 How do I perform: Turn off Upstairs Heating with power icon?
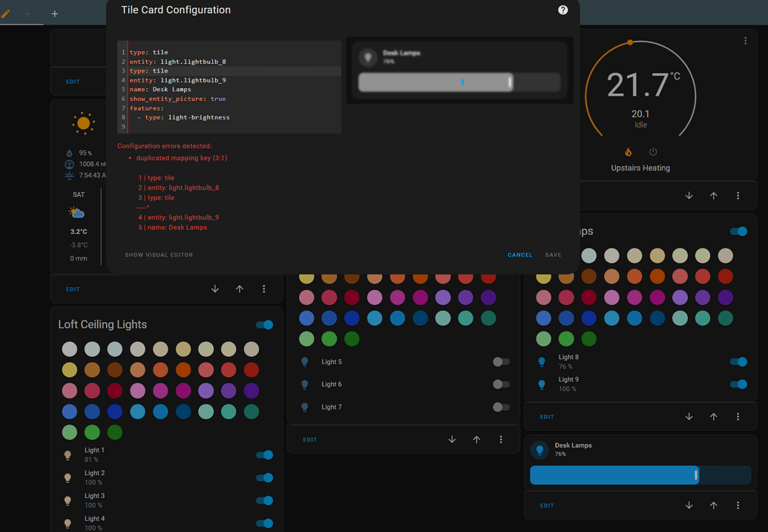tap(653, 152)
